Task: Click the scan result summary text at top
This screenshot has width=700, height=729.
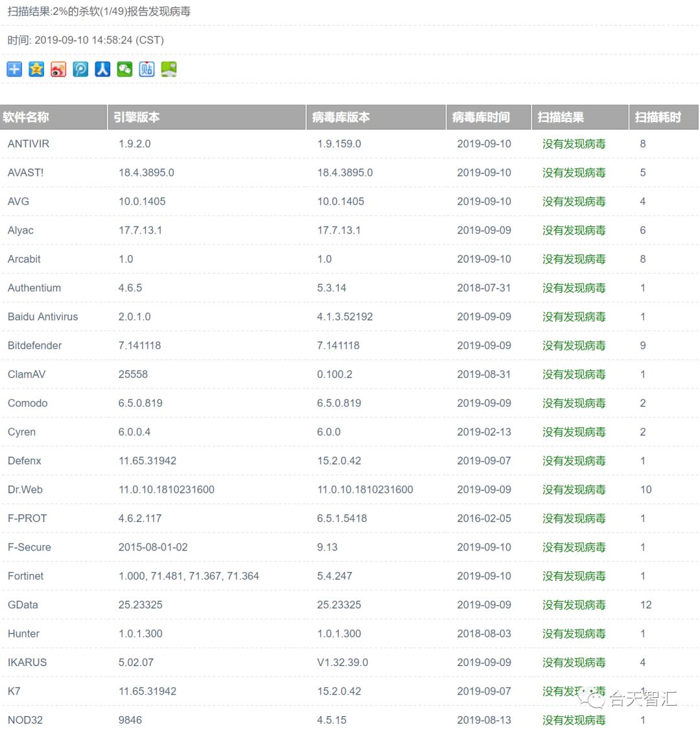Action: coord(99,12)
